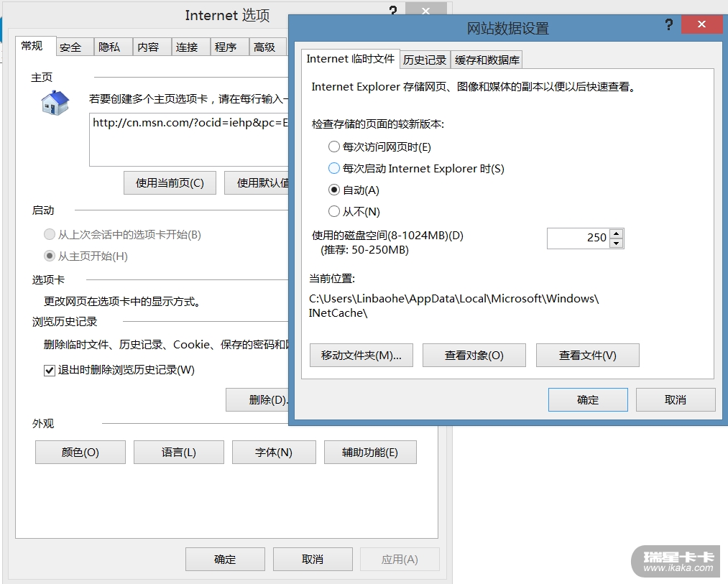Click 使用当前页(C) button
The image size is (728, 584).
(170, 183)
